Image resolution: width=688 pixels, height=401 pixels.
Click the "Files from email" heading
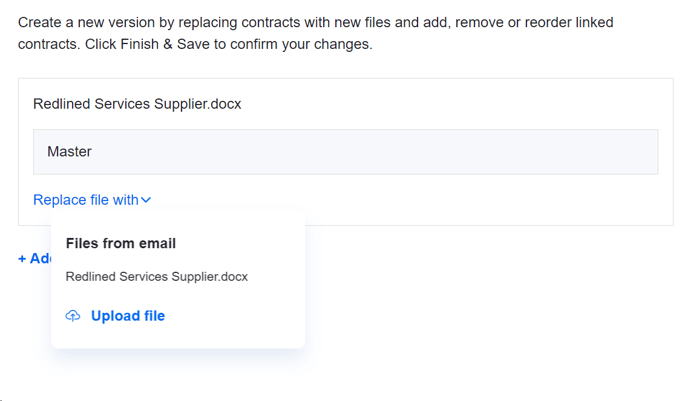click(121, 243)
